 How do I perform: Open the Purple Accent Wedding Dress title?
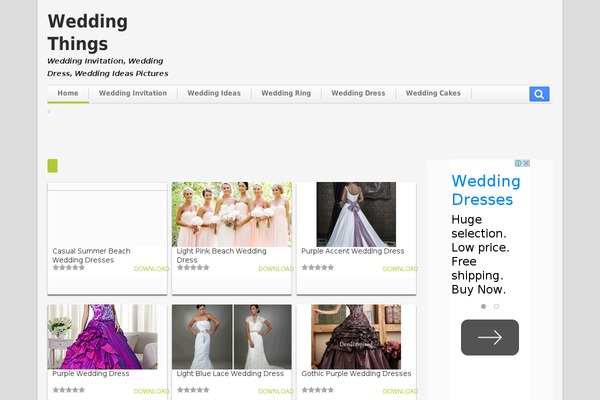[352, 251]
